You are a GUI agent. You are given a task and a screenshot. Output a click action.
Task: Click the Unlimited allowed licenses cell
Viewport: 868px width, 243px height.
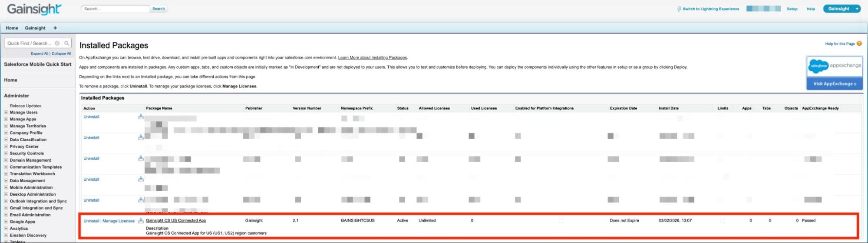[x=427, y=220]
